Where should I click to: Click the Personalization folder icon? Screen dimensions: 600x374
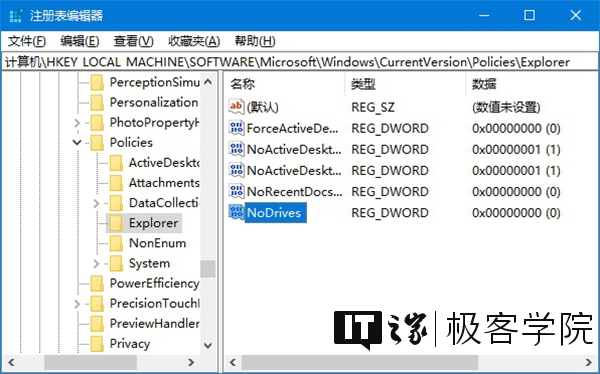coord(97,103)
